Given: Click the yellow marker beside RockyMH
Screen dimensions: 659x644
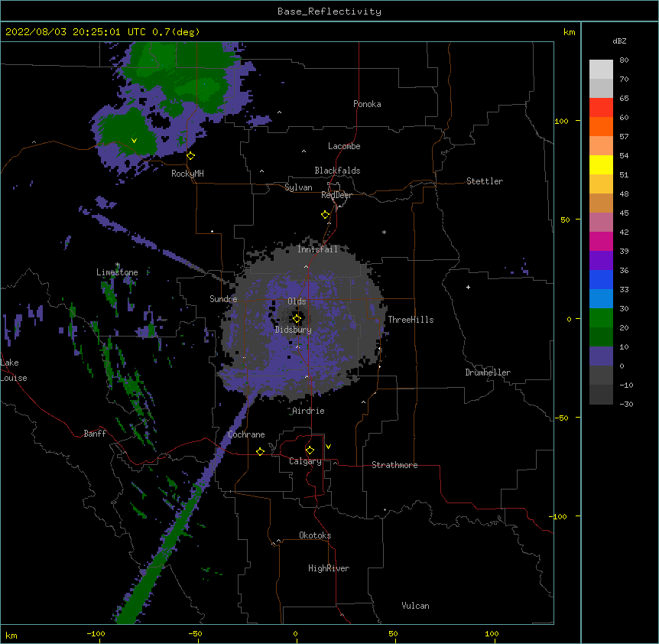Looking at the screenshot, I should (x=191, y=156).
